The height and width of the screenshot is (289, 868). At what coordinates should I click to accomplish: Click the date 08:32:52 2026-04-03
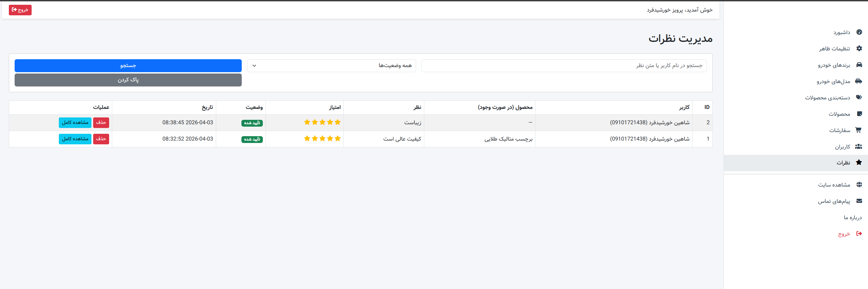coord(188,139)
